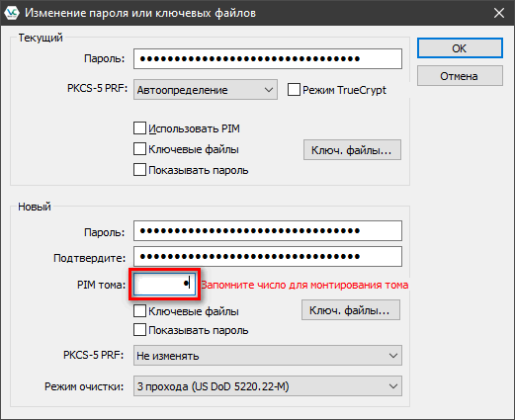Click the "Подтвердите" confirm password field

(268, 256)
